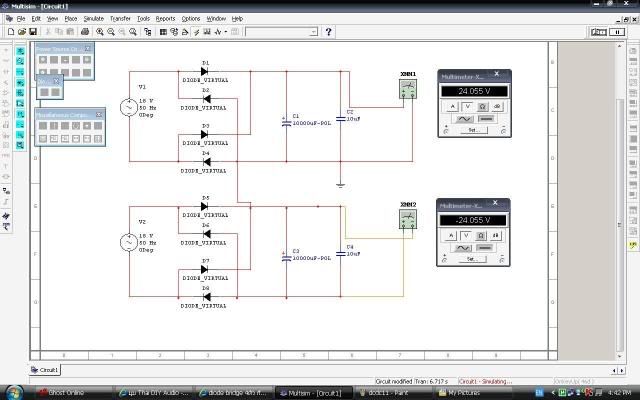Image resolution: width=640 pixels, height=400 pixels.
Task: Click the Open file toolbar icon
Action: click(21, 32)
